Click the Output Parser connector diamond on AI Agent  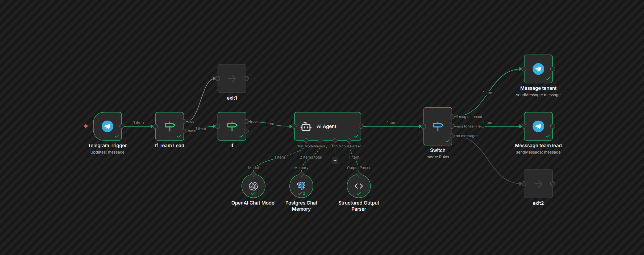click(349, 141)
